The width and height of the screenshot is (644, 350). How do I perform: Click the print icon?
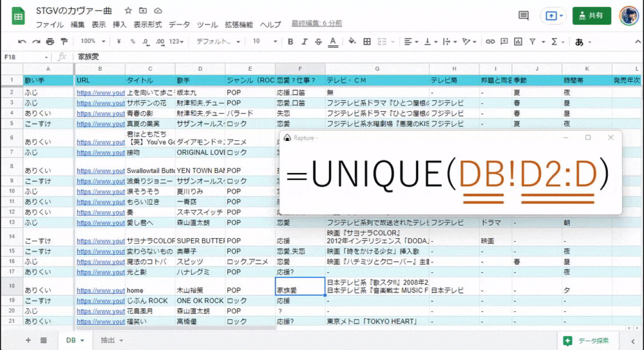tap(50, 42)
